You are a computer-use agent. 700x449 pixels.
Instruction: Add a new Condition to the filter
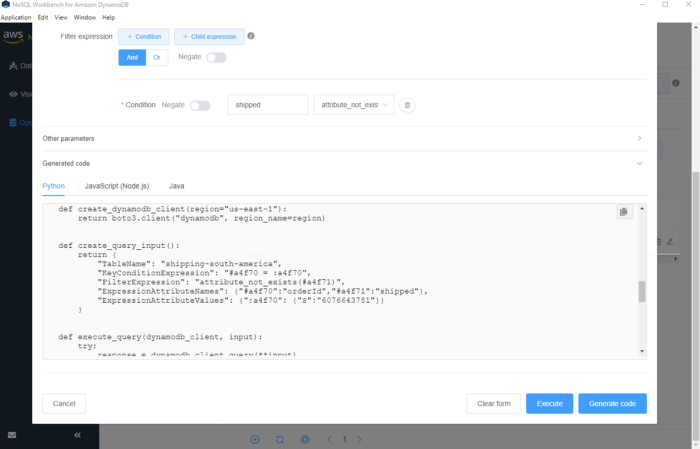144,37
